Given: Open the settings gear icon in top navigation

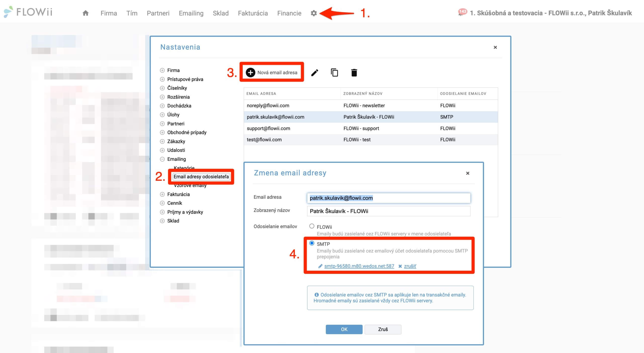Looking at the screenshot, I should coord(313,13).
